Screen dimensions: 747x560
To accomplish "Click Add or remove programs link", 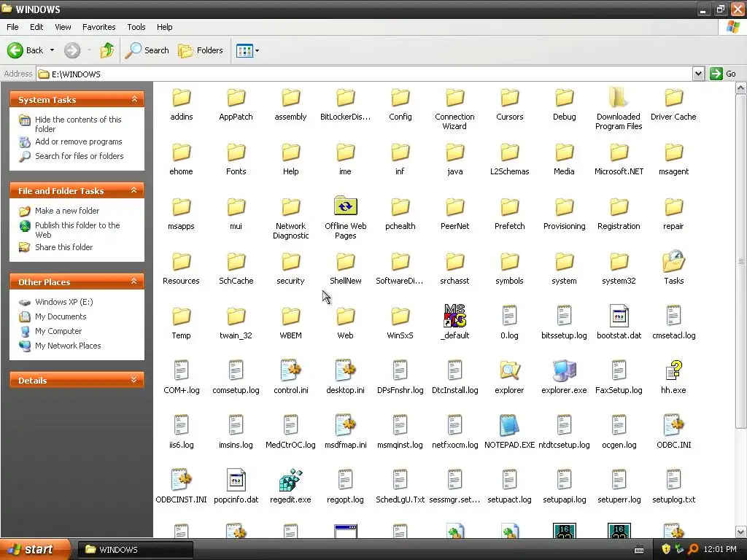I will pos(78,141).
